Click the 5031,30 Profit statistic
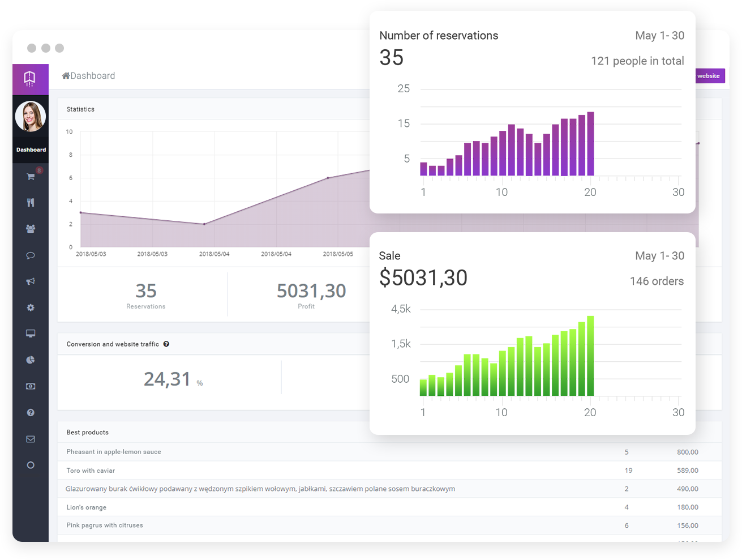The width and height of the screenshot is (742, 560). pos(311,296)
